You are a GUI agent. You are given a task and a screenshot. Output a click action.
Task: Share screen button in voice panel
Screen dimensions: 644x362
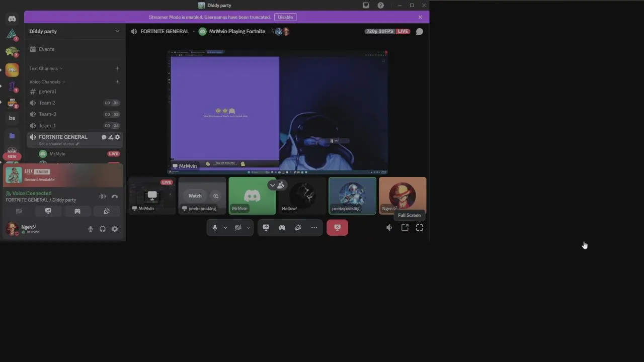click(48, 212)
